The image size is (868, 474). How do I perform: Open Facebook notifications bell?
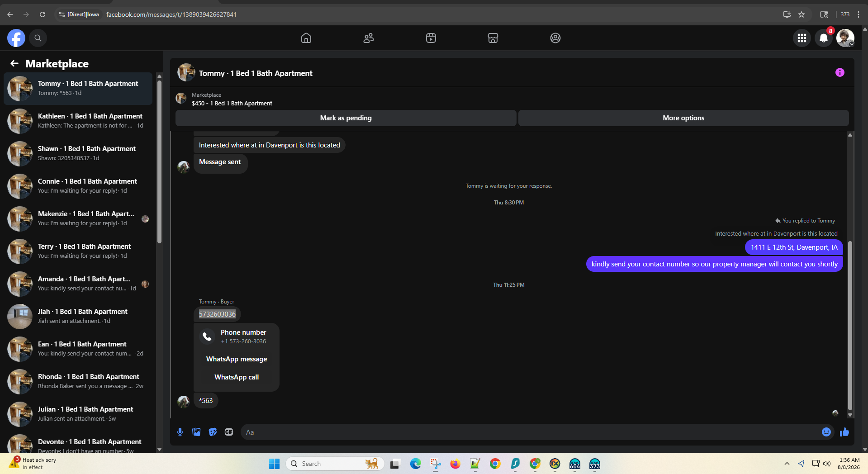824,38
